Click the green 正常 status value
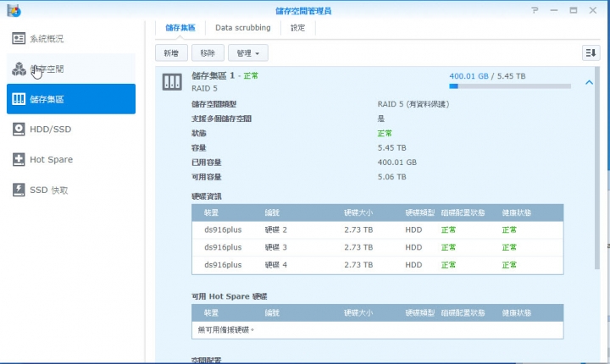Viewport: 610px width, 364px height. pos(385,134)
